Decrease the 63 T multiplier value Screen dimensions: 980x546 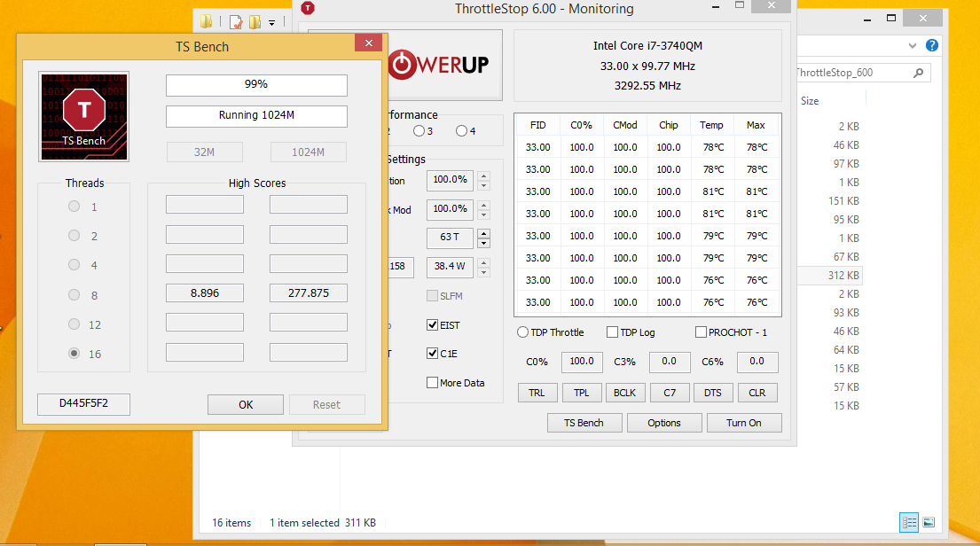point(483,243)
